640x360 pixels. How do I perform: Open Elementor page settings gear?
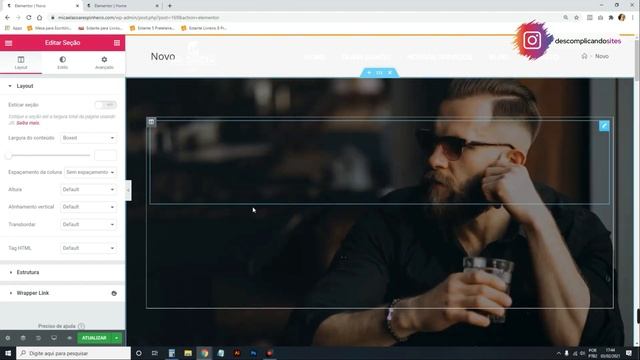(x=8, y=338)
